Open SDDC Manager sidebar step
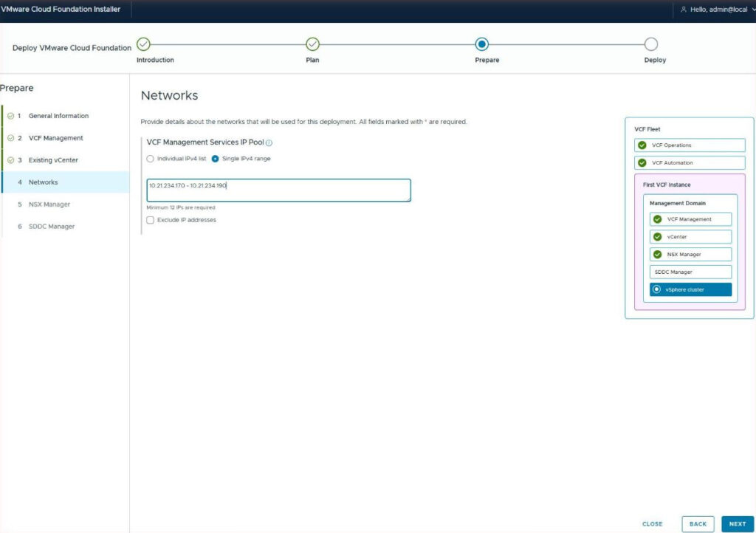 coord(52,227)
